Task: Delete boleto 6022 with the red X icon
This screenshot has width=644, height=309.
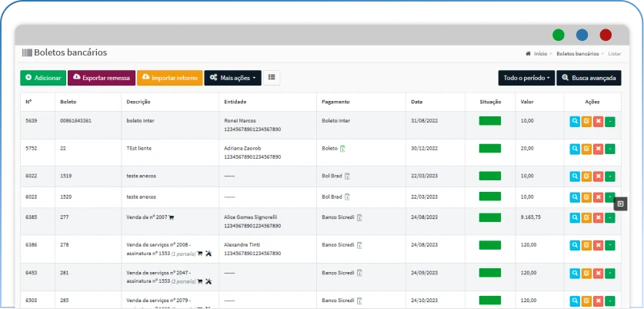Action: [x=598, y=176]
